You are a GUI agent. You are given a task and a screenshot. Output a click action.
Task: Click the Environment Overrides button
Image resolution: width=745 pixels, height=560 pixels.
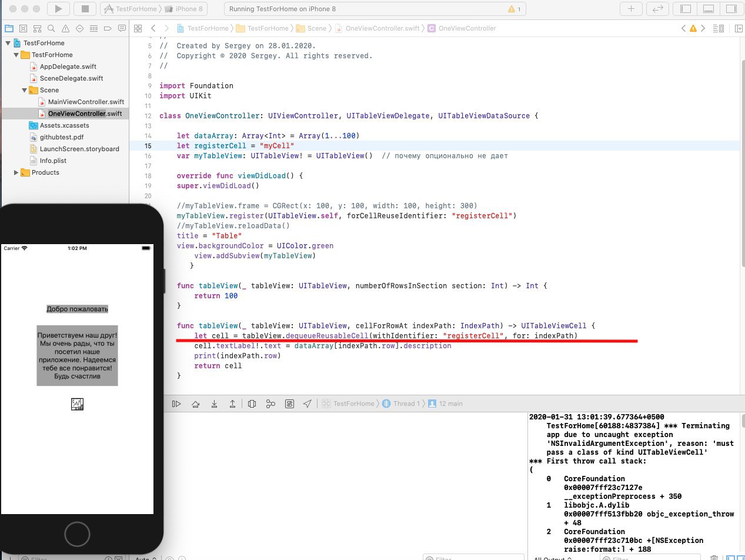tap(289, 404)
